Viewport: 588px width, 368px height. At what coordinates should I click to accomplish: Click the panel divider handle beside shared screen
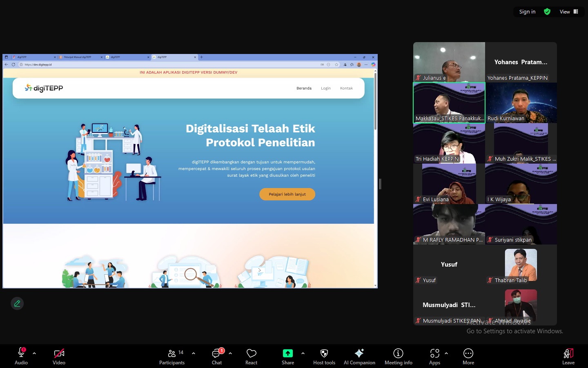(x=380, y=184)
